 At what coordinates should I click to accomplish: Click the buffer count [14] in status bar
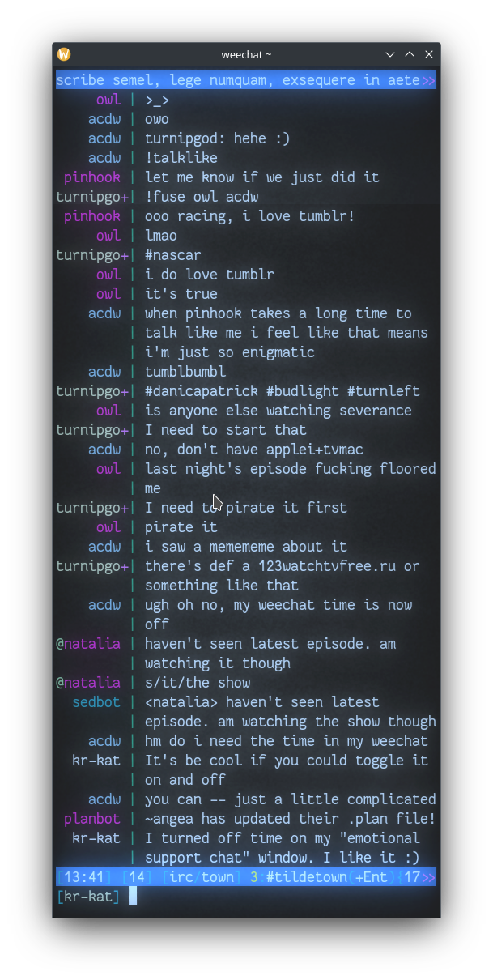pos(137,877)
